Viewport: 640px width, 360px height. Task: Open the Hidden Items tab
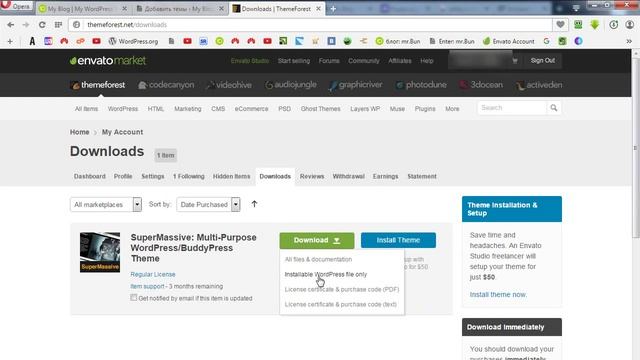[231, 177]
